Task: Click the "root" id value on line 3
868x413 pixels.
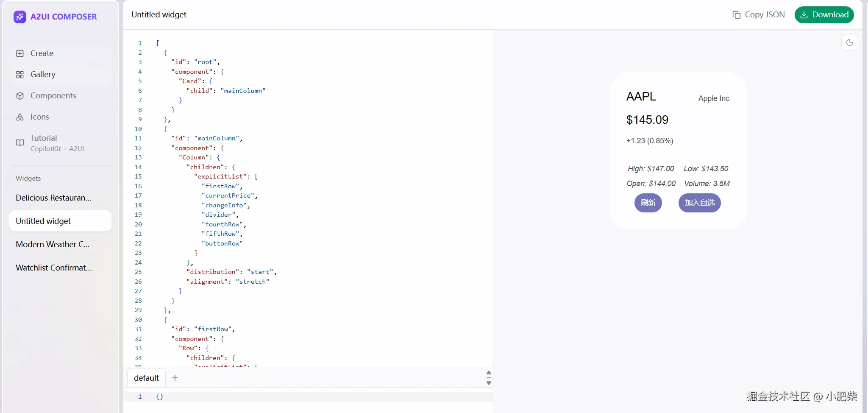Action: click(206, 62)
